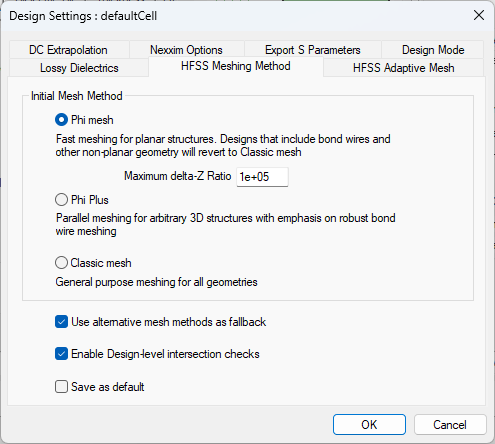Disable Design-level intersection checks checkbox
This screenshot has width=495, height=444.
tap(61, 354)
